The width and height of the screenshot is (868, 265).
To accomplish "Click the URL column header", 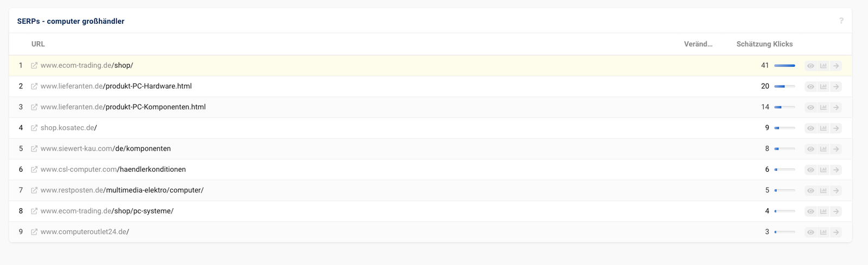I will coord(38,44).
